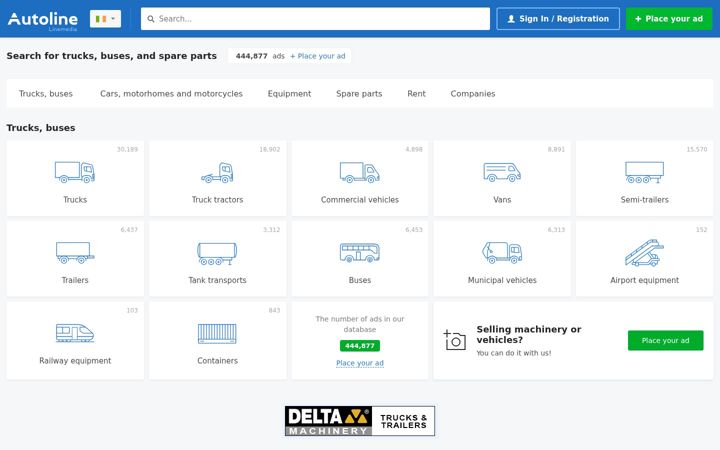The width and height of the screenshot is (720, 450).
Task: Open the country flag dropdown
Action: pos(105,19)
